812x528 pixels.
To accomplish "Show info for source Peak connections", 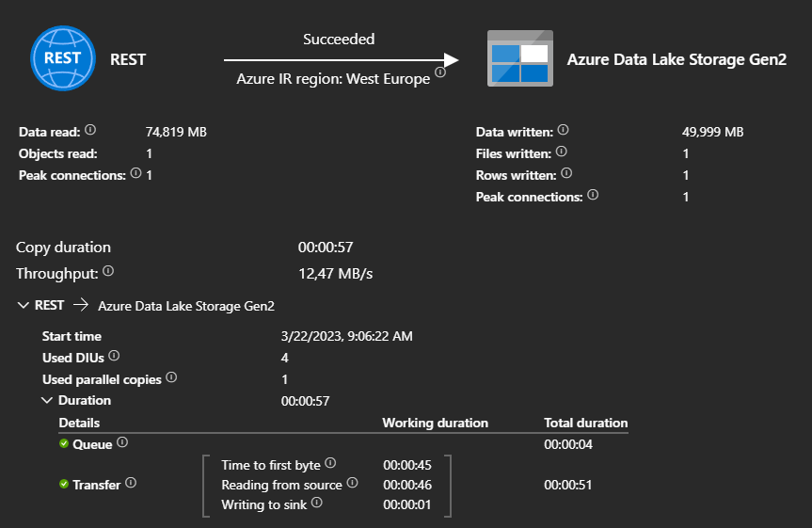I will (135, 173).
